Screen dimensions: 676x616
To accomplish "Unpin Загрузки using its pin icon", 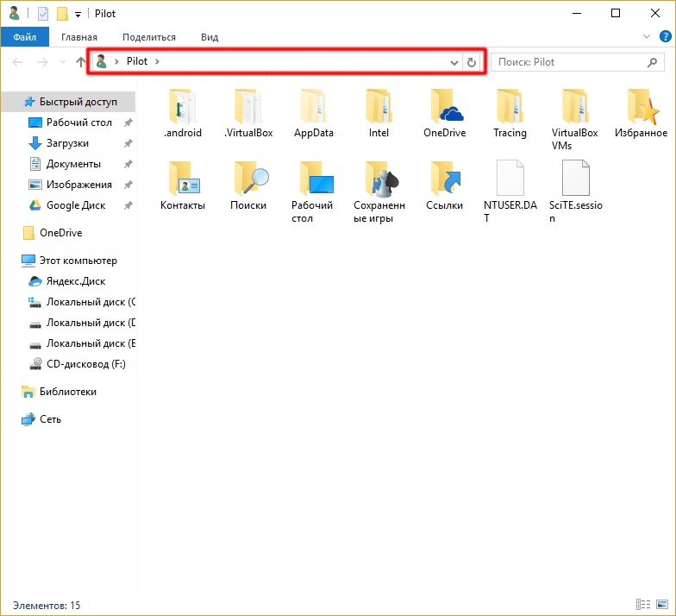I will [128, 143].
